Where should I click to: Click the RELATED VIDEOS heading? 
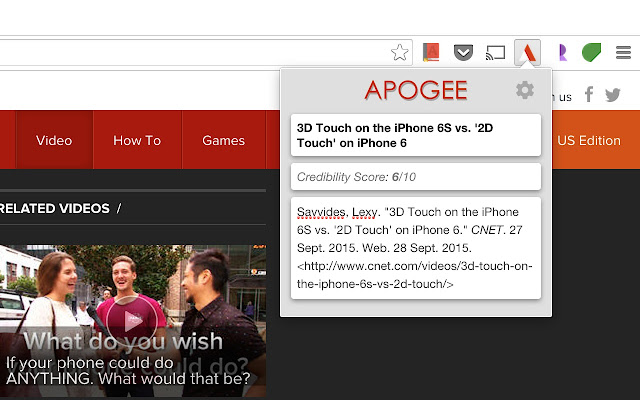pyautogui.click(x=55, y=209)
